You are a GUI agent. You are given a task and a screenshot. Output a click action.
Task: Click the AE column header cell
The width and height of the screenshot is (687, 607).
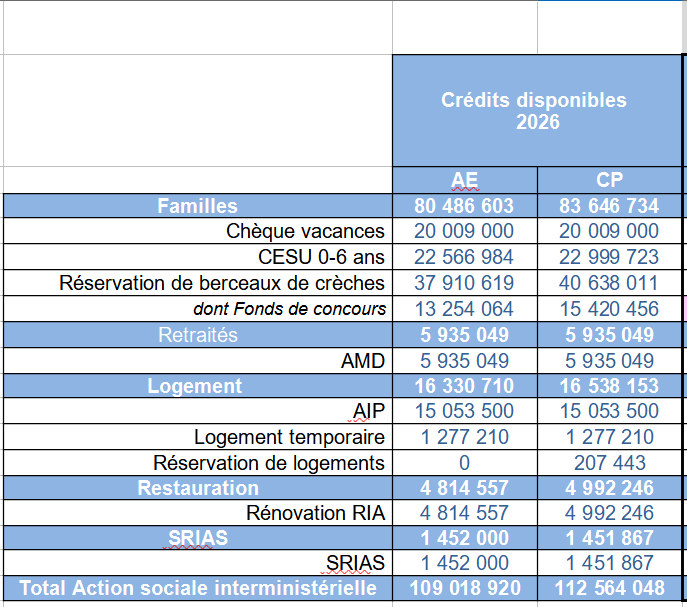(465, 180)
